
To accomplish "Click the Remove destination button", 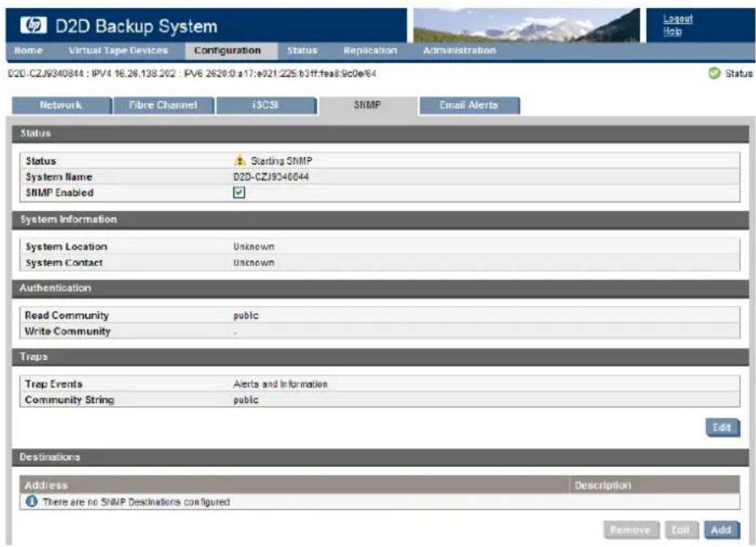I will coord(631,530).
